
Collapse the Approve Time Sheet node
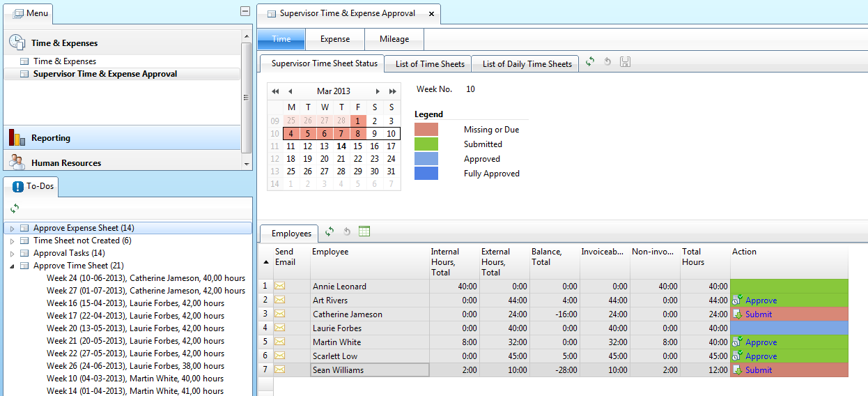coord(12,266)
